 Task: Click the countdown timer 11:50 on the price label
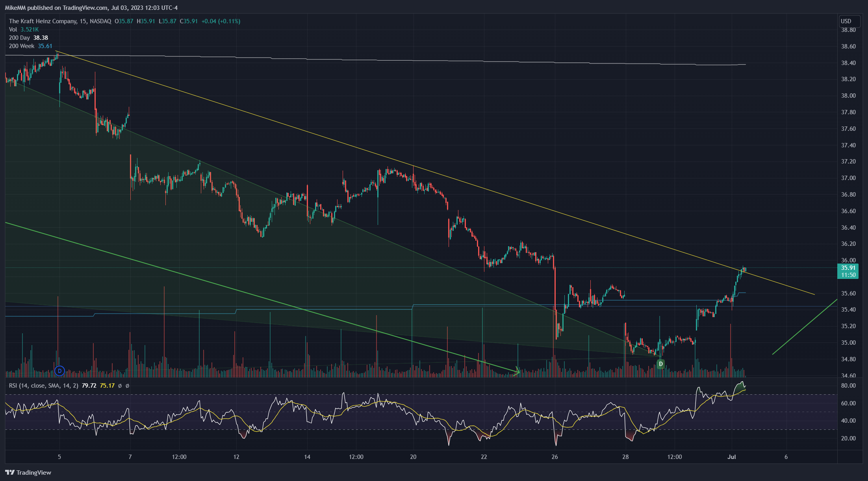click(x=848, y=275)
